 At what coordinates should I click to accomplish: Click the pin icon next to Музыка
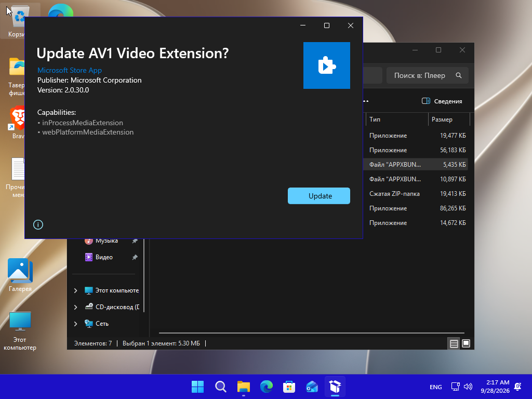(x=135, y=241)
